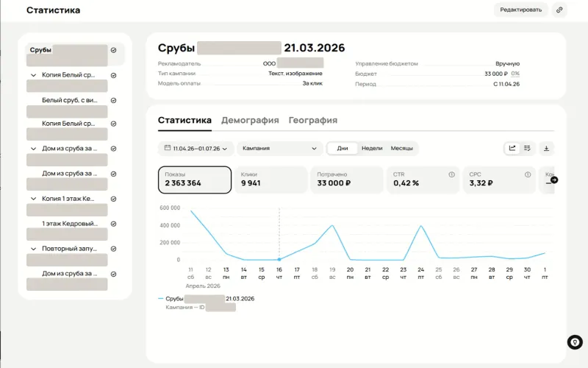This screenshot has height=368, width=588.
Task: Click the 24 пт date label on chart axis
Action: coord(420,273)
